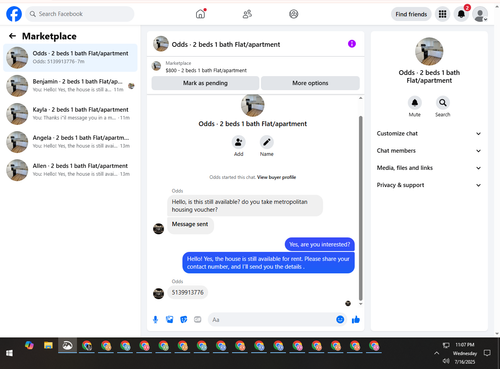Select the Kayla conversation
Image resolution: width=500 pixels, height=369 pixels.
coord(70,114)
